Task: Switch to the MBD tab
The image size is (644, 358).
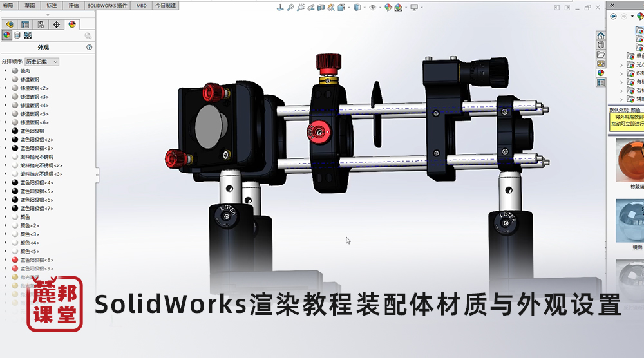Action: point(141,5)
